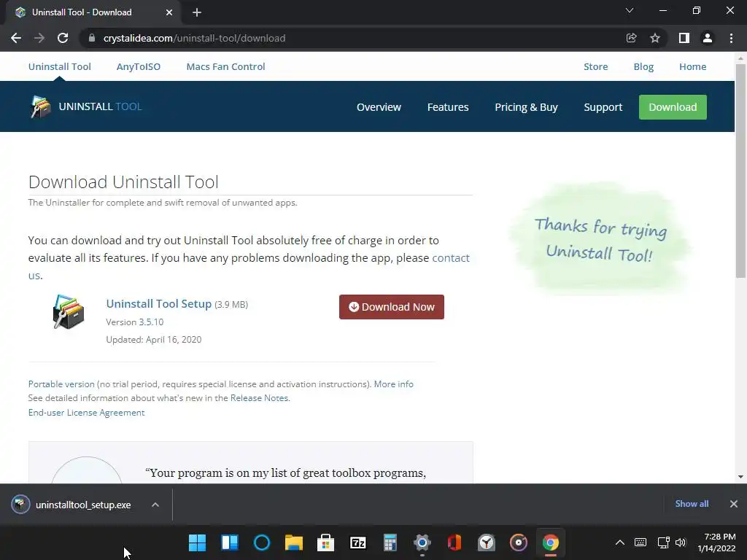Go back to the previous page
Screen dimensions: 747x560
point(16,38)
